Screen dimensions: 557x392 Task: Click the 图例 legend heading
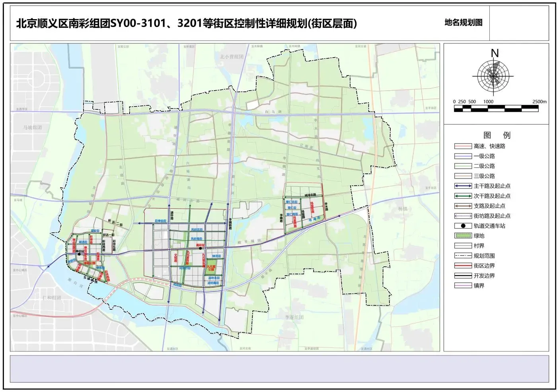[496, 135]
